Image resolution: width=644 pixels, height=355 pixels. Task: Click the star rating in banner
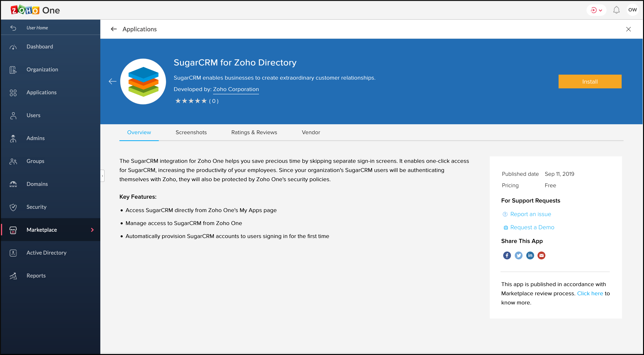tap(191, 101)
